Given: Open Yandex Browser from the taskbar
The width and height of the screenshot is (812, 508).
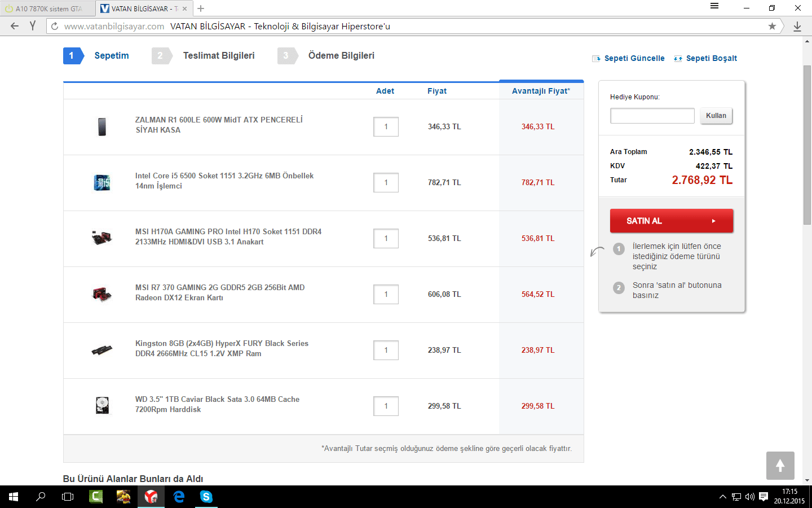Looking at the screenshot, I should click(151, 497).
